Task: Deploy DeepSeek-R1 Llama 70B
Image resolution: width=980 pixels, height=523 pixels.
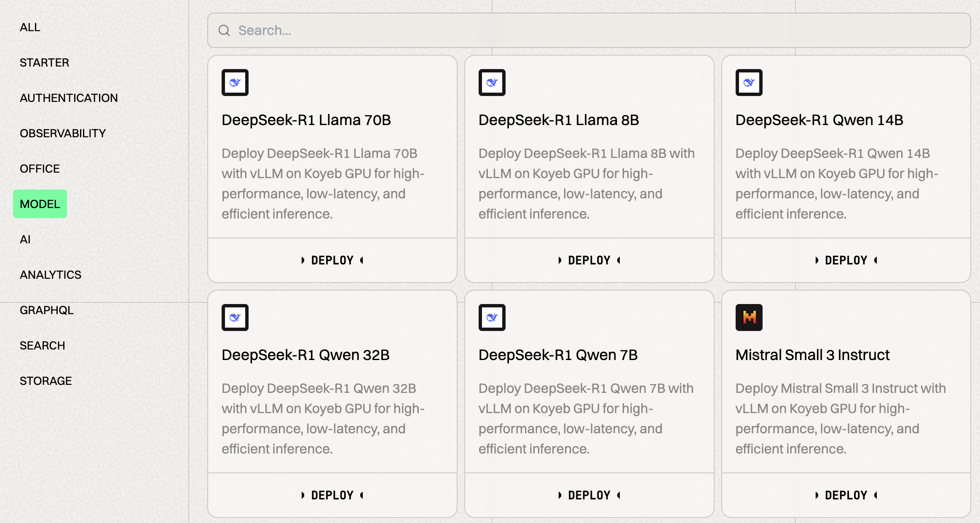Action: click(x=332, y=260)
